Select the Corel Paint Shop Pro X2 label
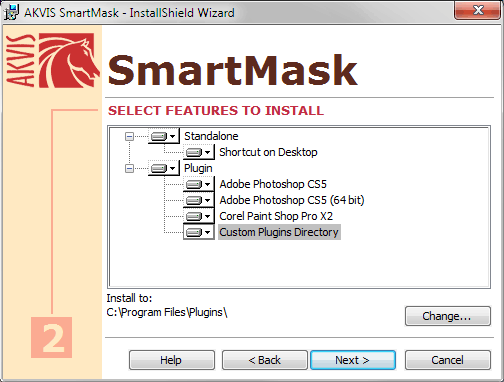This screenshot has width=504, height=382. click(x=276, y=216)
